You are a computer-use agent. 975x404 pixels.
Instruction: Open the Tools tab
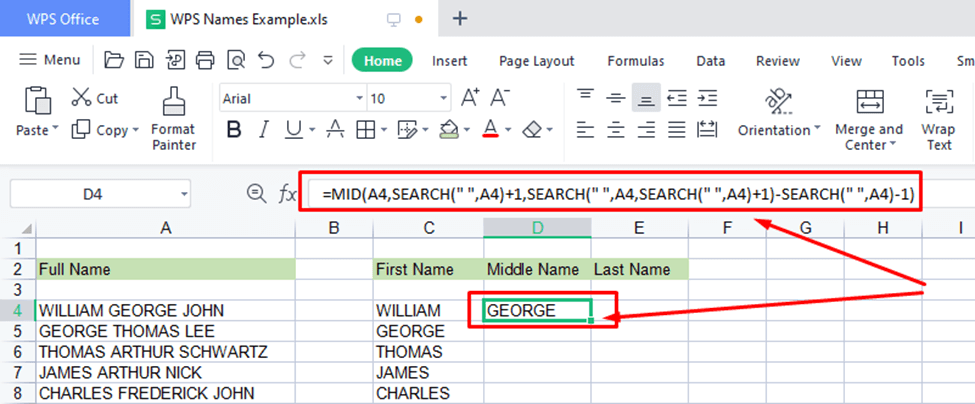908,61
